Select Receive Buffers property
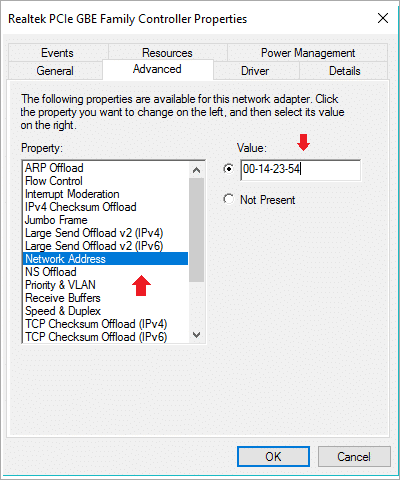Screen dimensions: 400x480 [105, 298]
